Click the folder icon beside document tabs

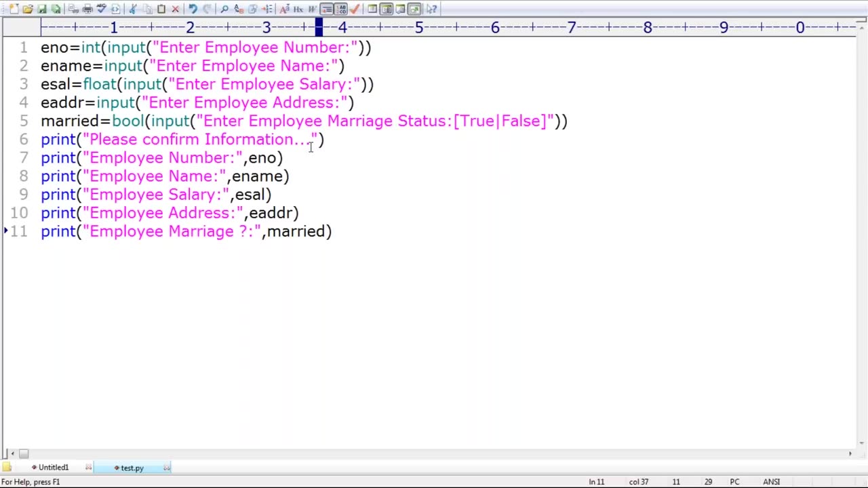point(7,468)
